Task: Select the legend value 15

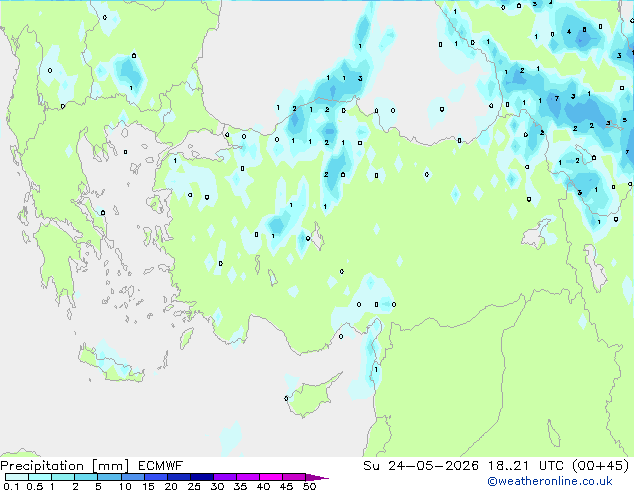Action: (148, 486)
